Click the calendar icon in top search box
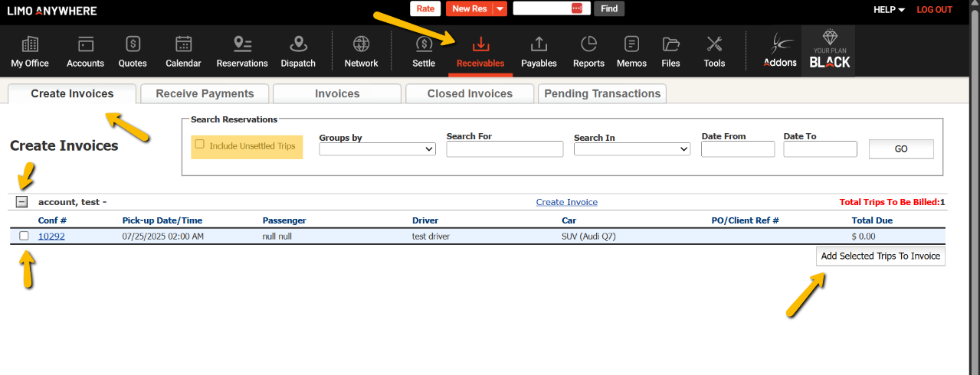The image size is (980, 375). pyautogui.click(x=577, y=8)
